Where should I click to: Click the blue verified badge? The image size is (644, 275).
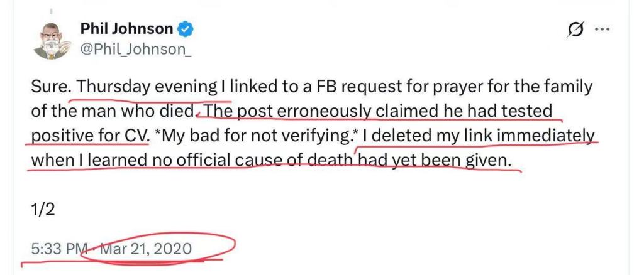[x=185, y=29]
